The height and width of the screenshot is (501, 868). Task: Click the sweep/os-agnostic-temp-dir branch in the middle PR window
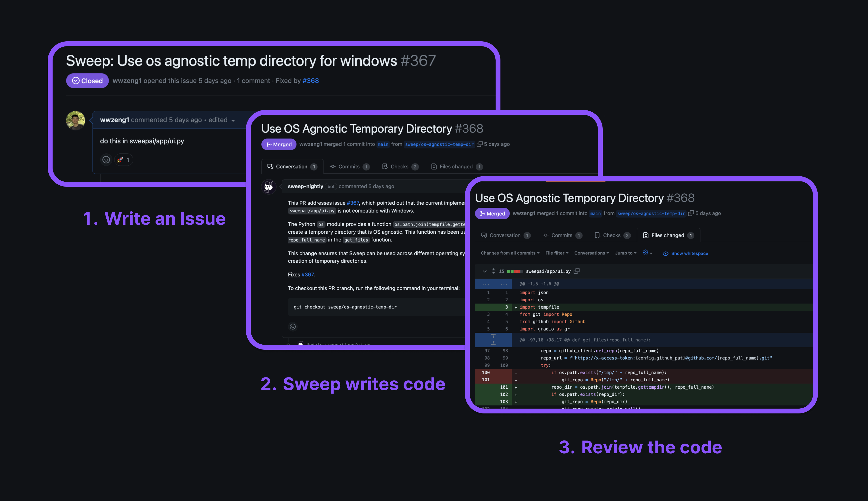point(439,144)
